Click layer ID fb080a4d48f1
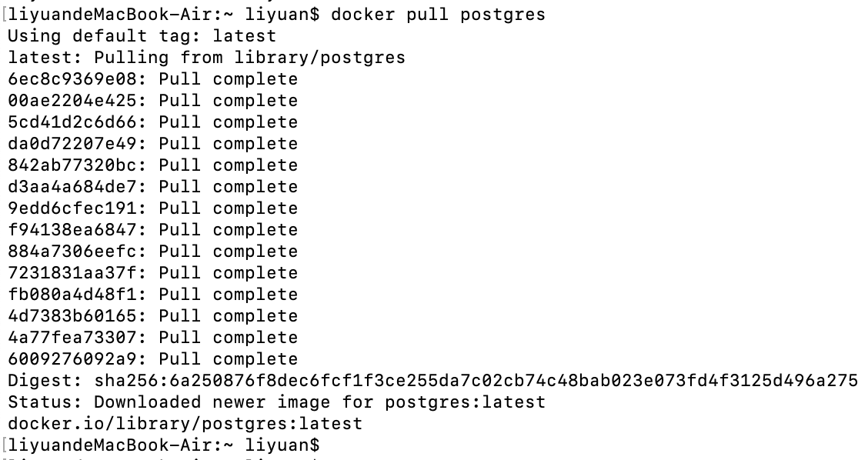The image size is (868, 460). (x=78, y=295)
